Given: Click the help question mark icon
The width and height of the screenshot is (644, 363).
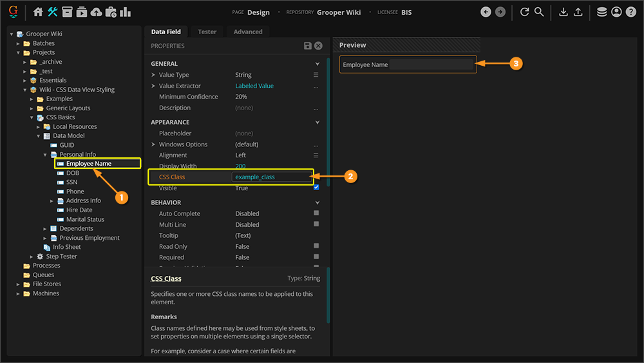Looking at the screenshot, I should pyautogui.click(x=630, y=12).
